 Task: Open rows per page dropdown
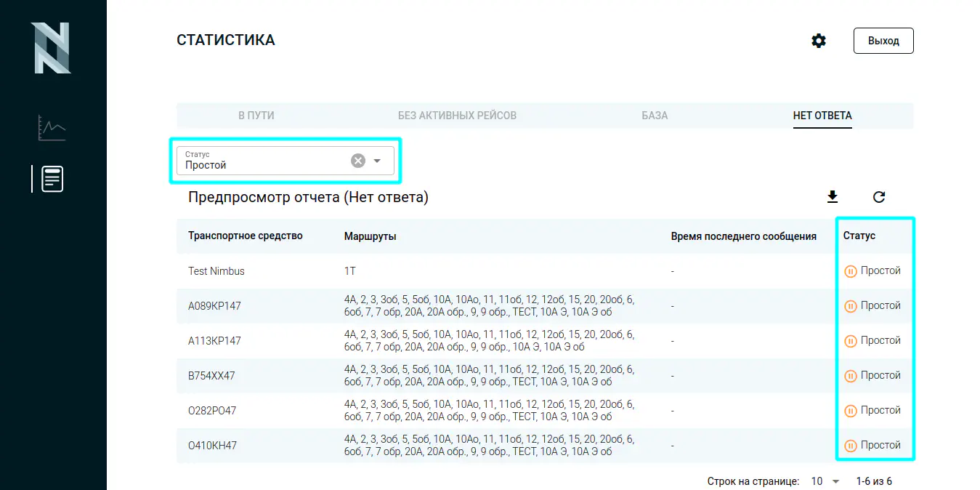[x=825, y=481]
